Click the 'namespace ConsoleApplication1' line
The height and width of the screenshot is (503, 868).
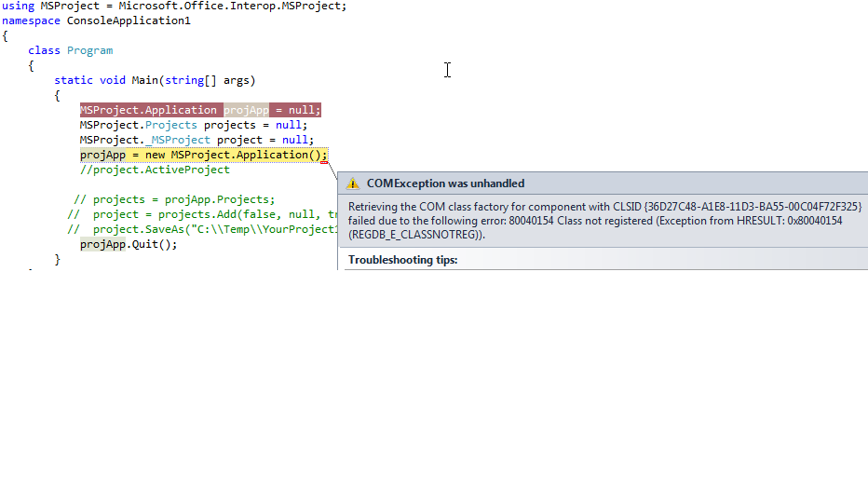pos(96,20)
